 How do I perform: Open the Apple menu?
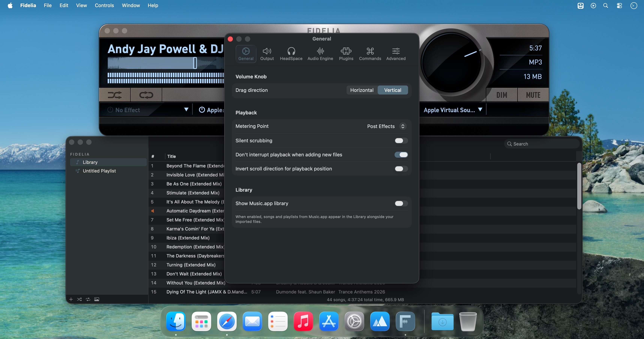(x=10, y=5)
